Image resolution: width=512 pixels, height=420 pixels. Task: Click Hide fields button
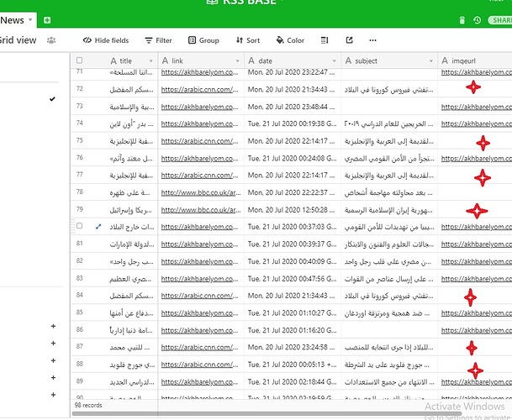tap(106, 40)
